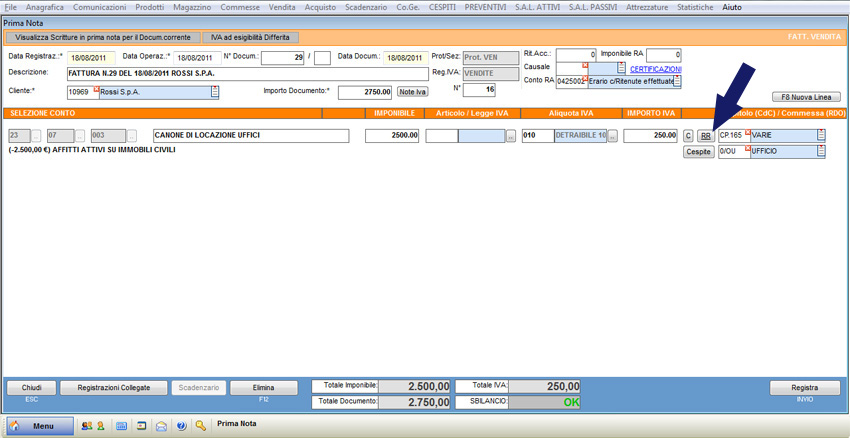Click the key icon in bottom toolbar
Image resolution: width=850 pixels, height=438 pixels.
click(201, 425)
